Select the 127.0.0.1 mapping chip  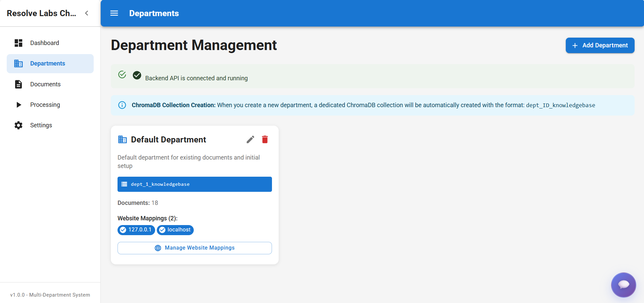tap(136, 230)
